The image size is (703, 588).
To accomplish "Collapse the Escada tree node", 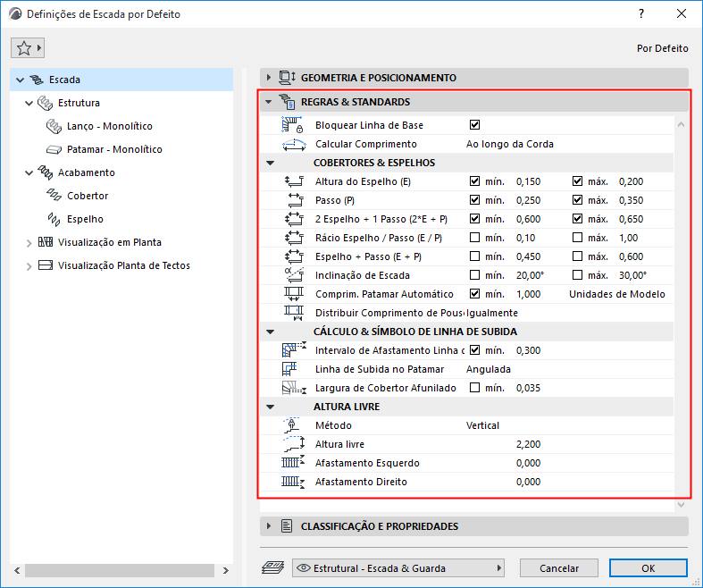I will (x=21, y=80).
